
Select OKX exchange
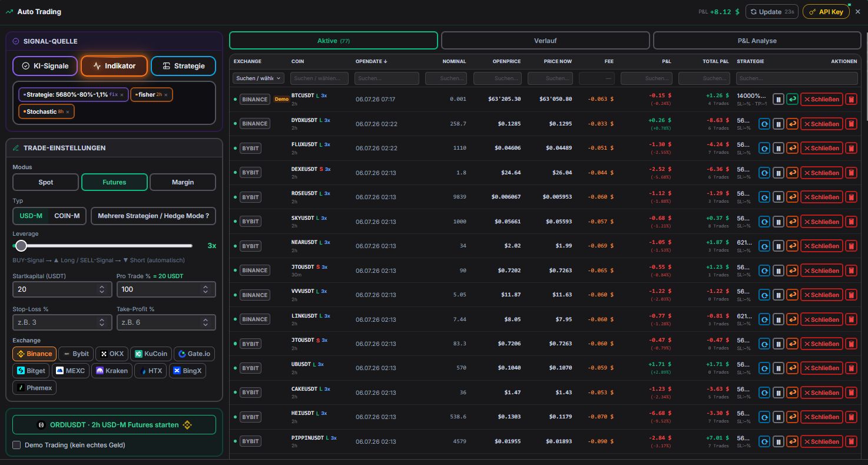[x=112, y=354]
